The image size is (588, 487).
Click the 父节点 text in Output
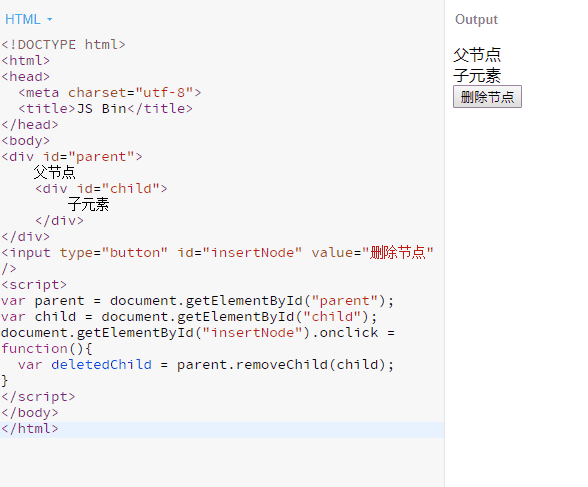(477, 55)
